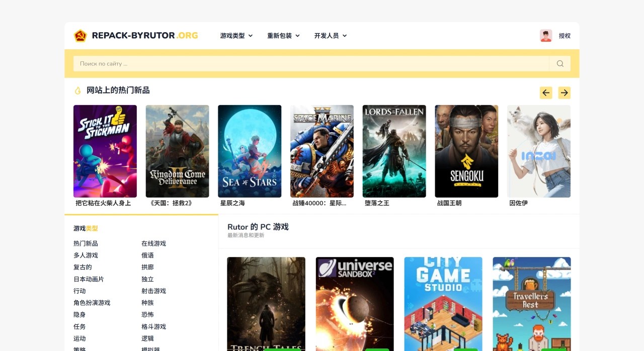The height and width of the screenshot is (351, 644).
Task: Select the 射击游戏 category
Action: pos(153,291)
